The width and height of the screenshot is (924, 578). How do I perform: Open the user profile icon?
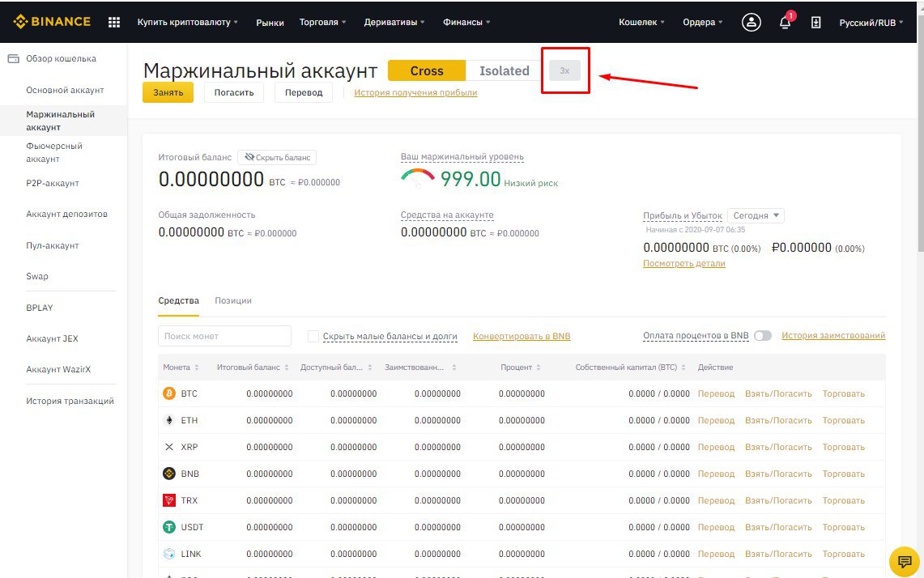click(751, 23)
